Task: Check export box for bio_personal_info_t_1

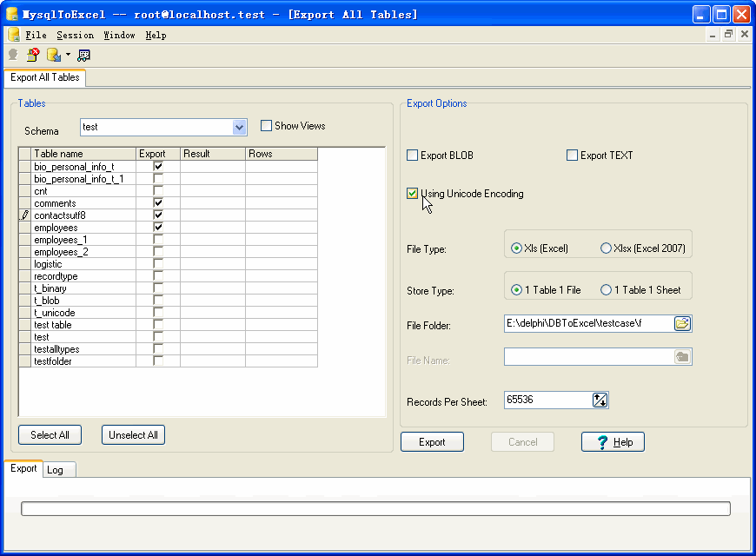Action: pos(158,178)
